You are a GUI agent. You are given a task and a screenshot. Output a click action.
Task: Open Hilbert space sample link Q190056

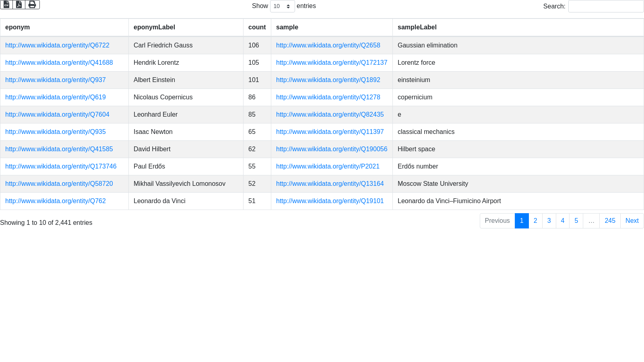pos(332,149)
